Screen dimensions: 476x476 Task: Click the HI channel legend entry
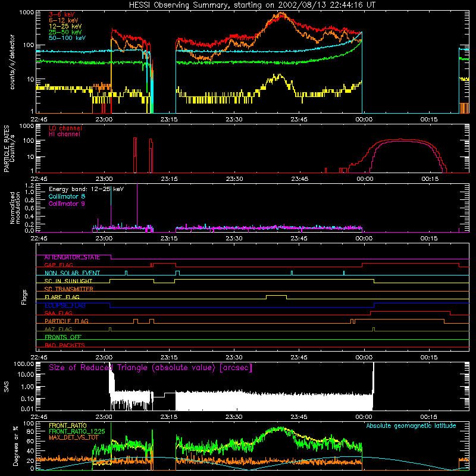pos(64,134)
